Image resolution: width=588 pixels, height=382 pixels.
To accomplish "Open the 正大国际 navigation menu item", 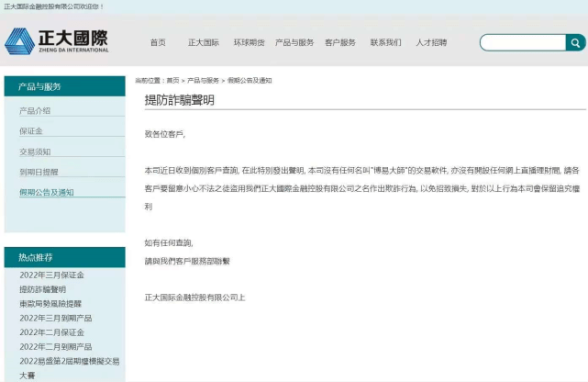I will 204,42.
